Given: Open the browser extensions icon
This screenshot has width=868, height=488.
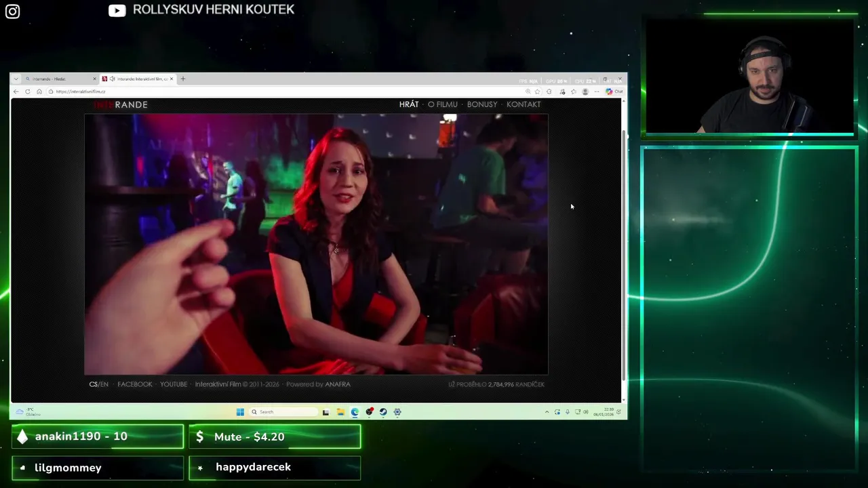Looking at the screenshot, I should [x=549, y=91].
